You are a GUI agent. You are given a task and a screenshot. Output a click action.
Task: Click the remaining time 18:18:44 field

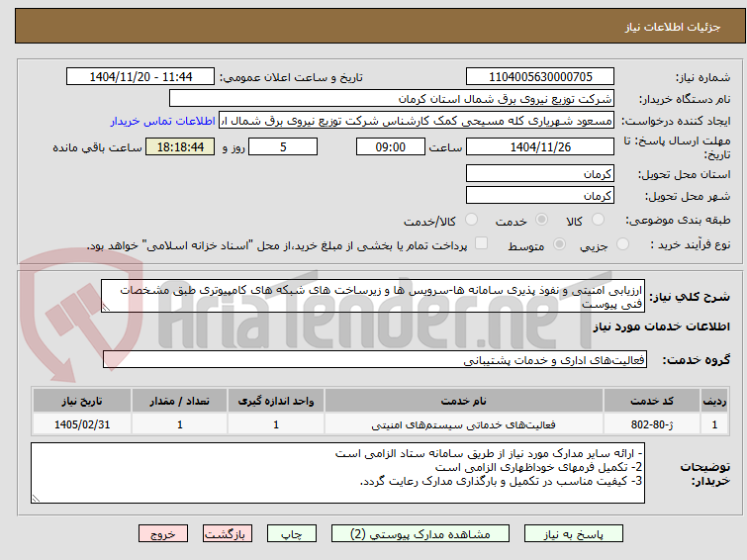pyautogui.click(x=180, y=146)
